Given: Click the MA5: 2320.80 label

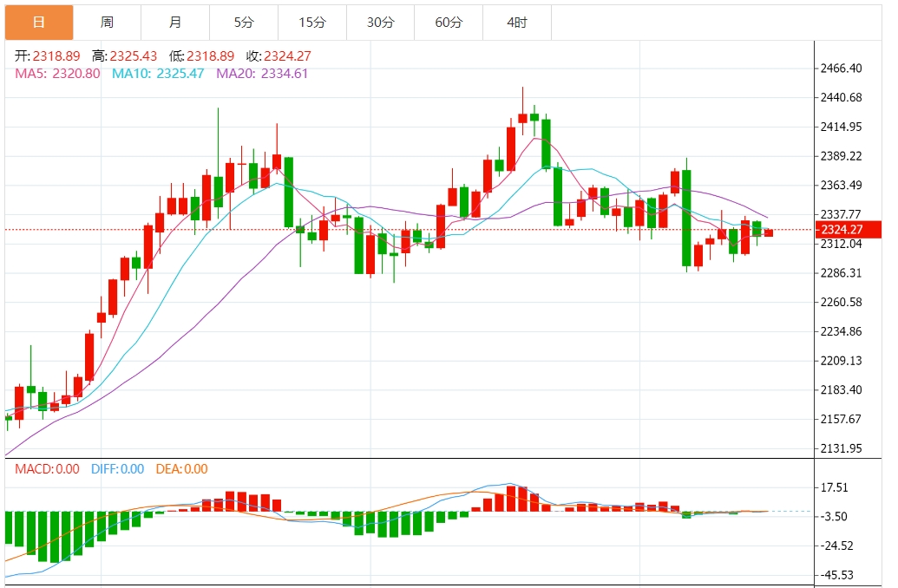Looking at the screenshot, I should [x=57, y=74].
